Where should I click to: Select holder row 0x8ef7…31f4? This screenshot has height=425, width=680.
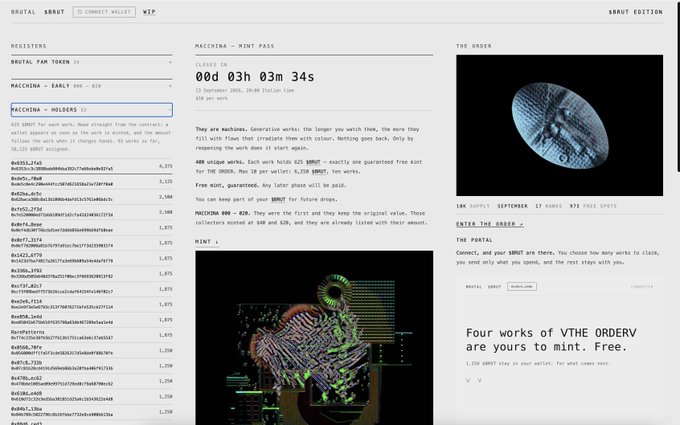92,242
